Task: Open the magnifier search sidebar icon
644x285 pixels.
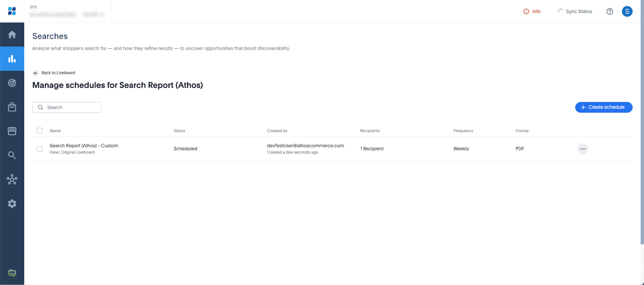Action: (12, 155)
